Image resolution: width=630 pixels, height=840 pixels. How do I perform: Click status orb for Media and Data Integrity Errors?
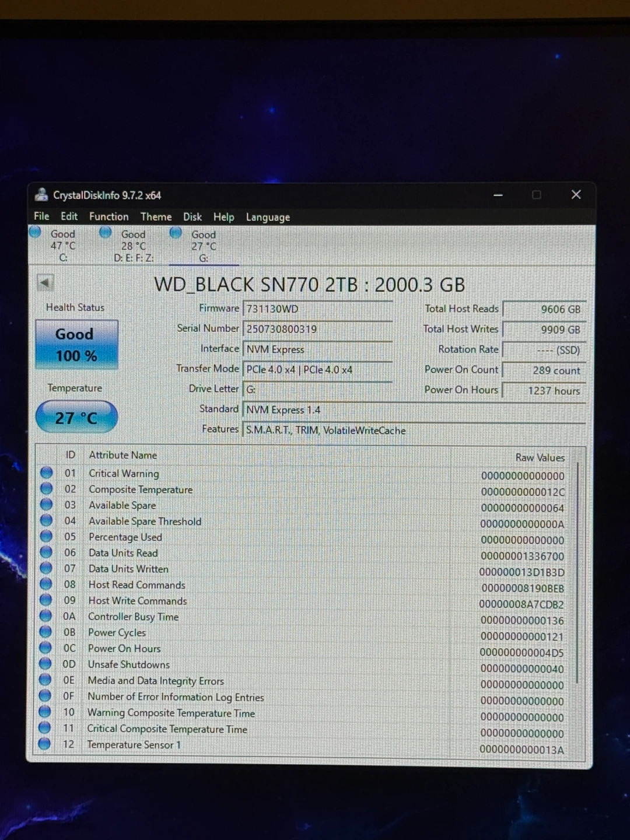pyautogui.click(x=45, y=679)
